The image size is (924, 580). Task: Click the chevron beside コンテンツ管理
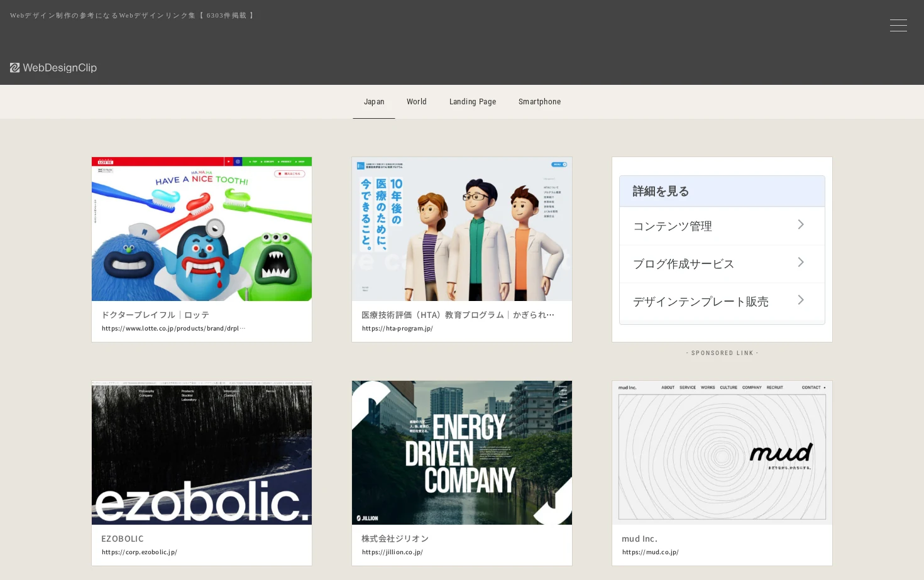pos(801,224)
